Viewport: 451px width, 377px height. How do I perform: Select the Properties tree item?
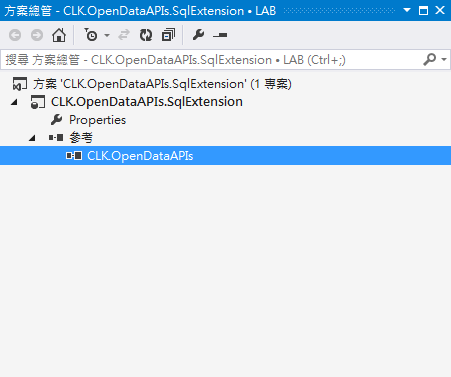click(x=97, y=120)
